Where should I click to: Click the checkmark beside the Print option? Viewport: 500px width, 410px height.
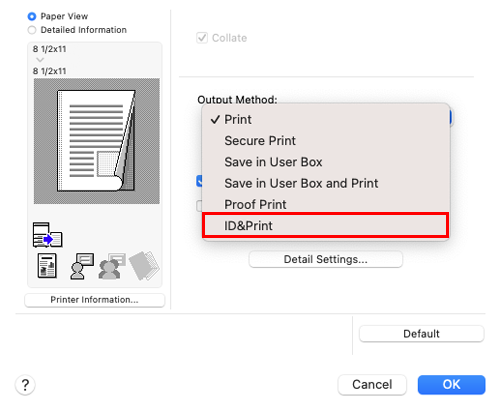(x=215, y=119)
